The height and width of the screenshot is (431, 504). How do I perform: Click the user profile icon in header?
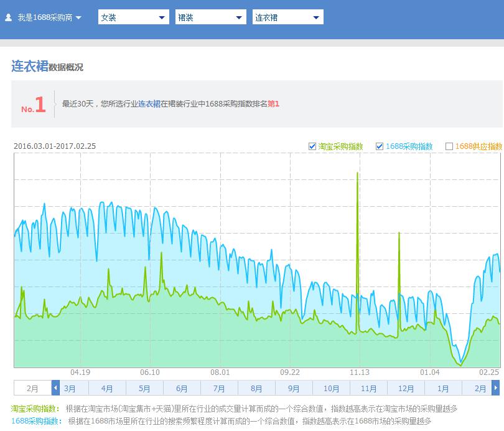tap(8, 17)
